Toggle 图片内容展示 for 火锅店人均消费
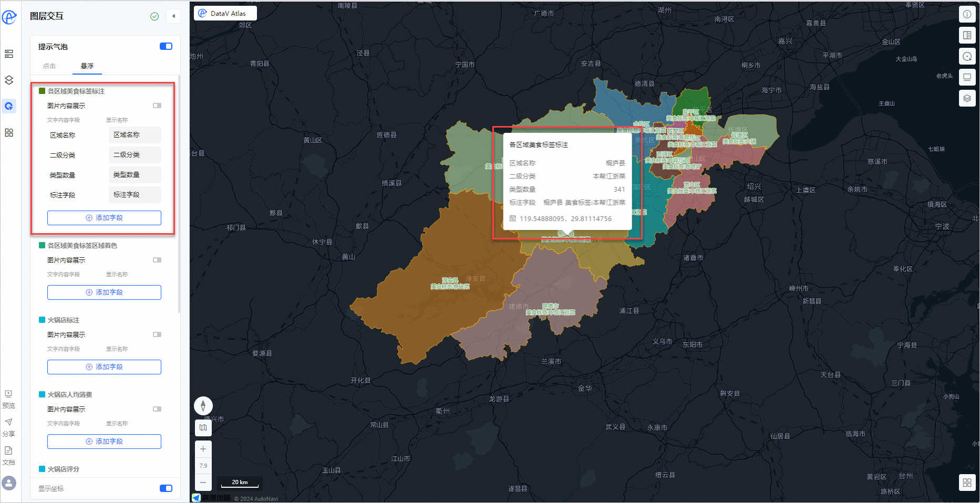Image resolution: width=980 pixels, height=503 pixels. coord(157,409)
